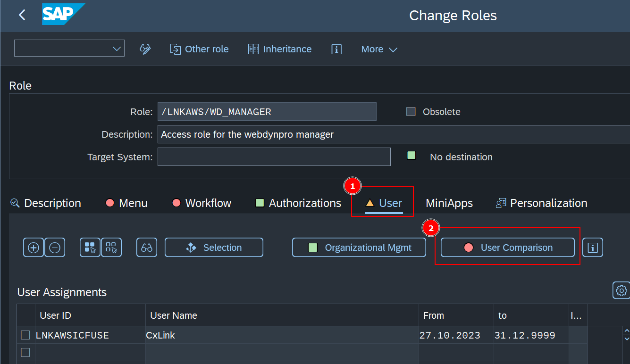Click the User Comparison button
The height and width of the screenshot is (364, 630).
point(508,248)
